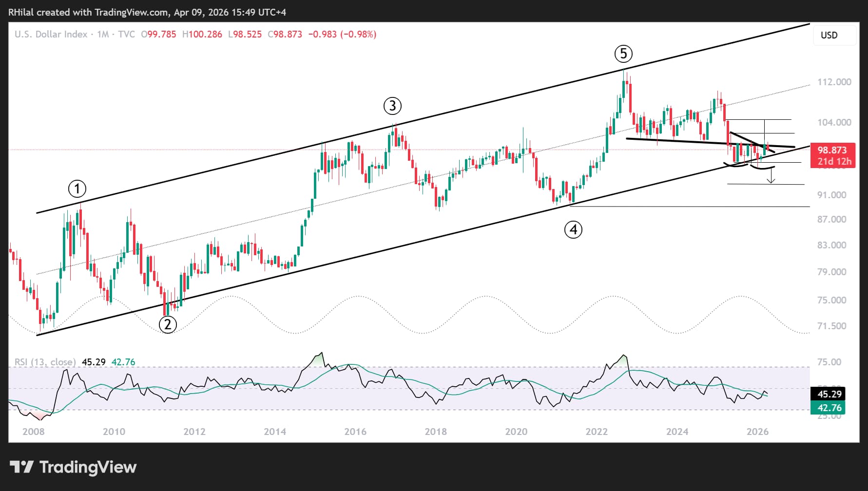Click the red change value −0.983
Screen dimensions: 868x491
322,34
